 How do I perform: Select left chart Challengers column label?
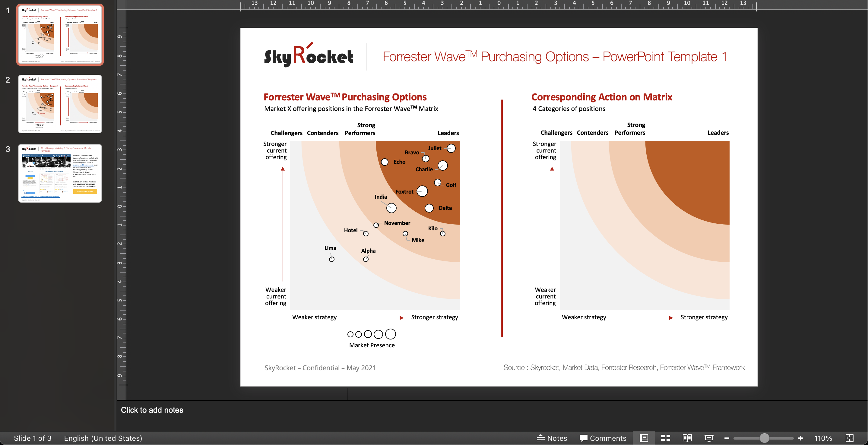287,133
